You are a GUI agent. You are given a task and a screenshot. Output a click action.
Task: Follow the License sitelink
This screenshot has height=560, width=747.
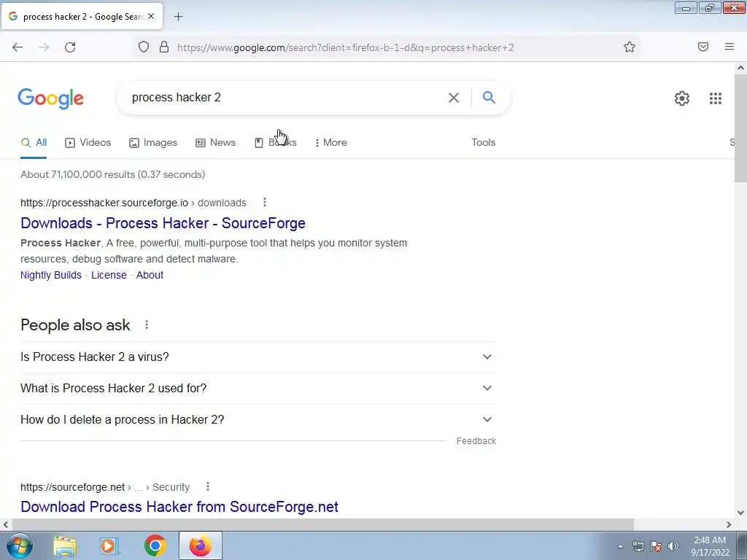pyautogui.click(x=109, y=275)
